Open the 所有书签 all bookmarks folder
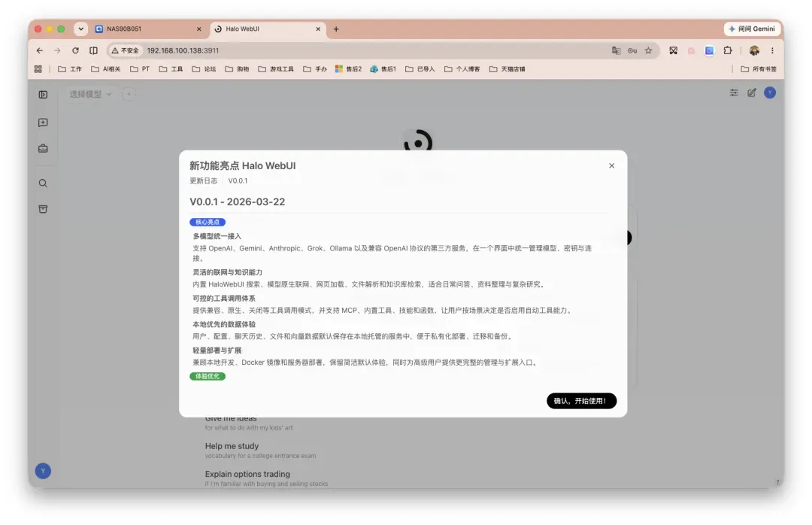The image size is (812, 525). tap(759, 69)
